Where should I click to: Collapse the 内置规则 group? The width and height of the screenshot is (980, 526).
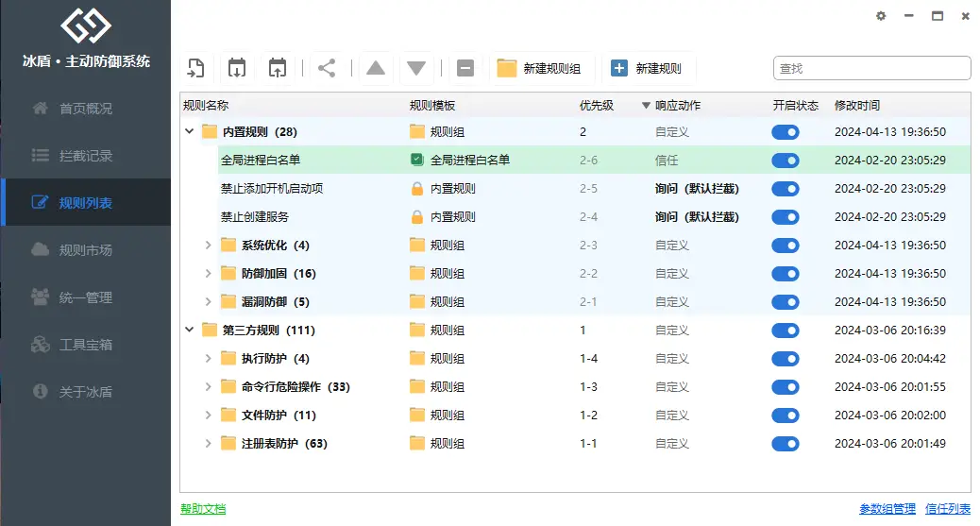(190, 132)
